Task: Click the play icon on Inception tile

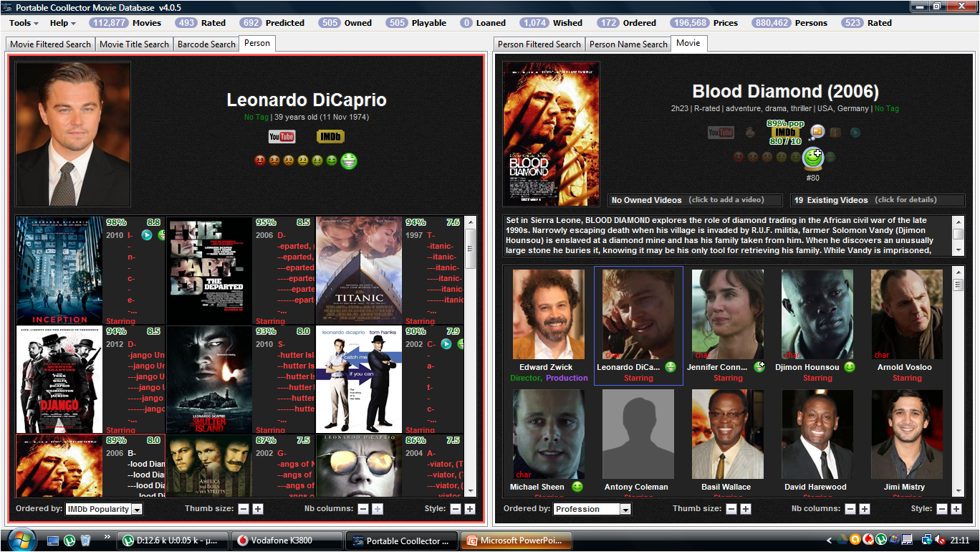Action: coord(146,234)
